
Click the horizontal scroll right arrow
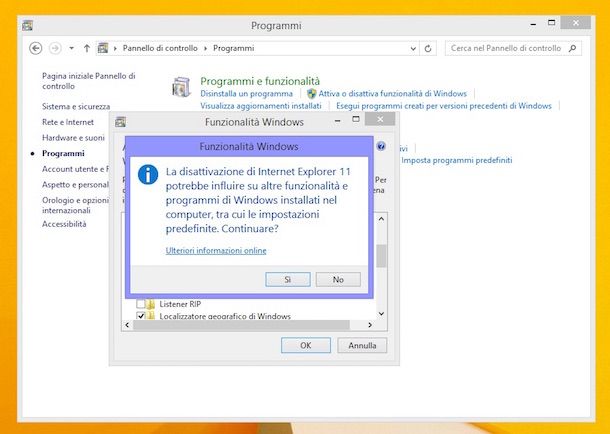pos(370,325)
